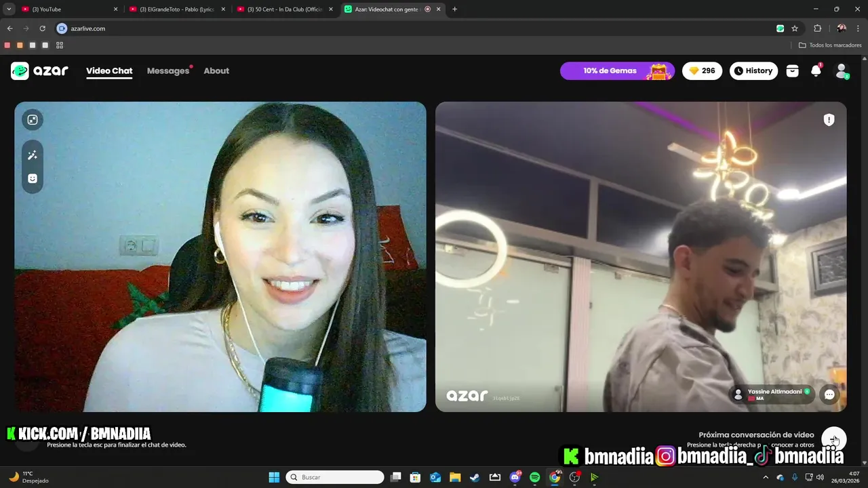The width and height of the screenshot is (868, 488).
Task: Open the Windows Start menu
Action: pyautogui.click(x=274, y=477)
